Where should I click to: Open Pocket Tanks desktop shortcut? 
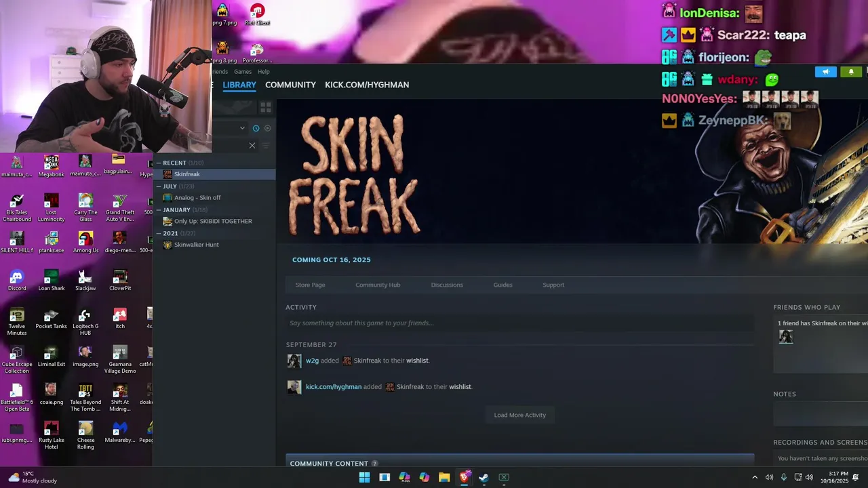click(x=51, y=318)
